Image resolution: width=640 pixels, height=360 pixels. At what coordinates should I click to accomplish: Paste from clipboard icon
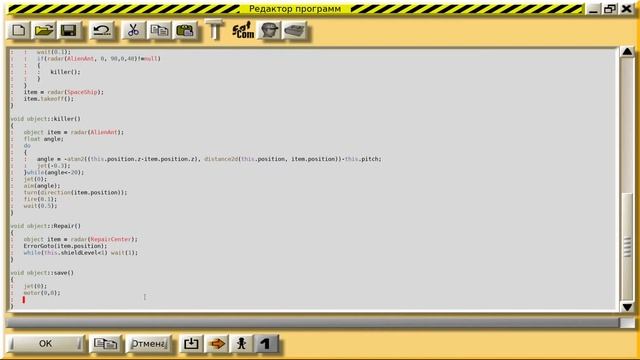point(184,31)
